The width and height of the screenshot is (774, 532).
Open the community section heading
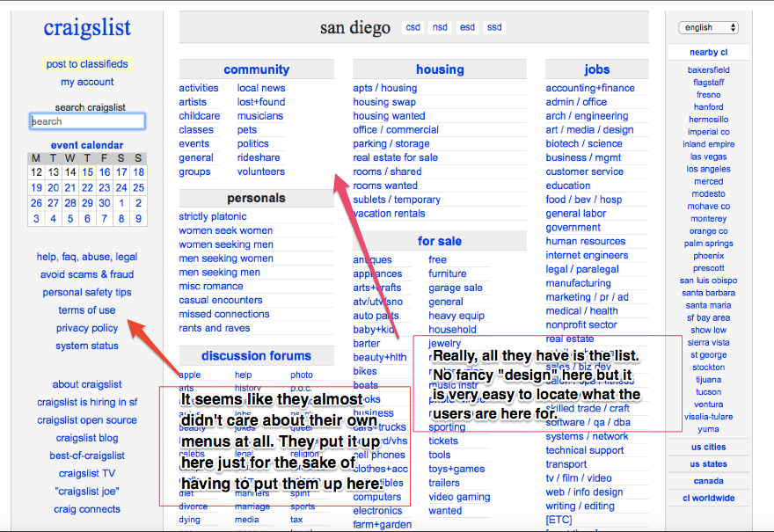pyautogui.click(x=256, y=69)
